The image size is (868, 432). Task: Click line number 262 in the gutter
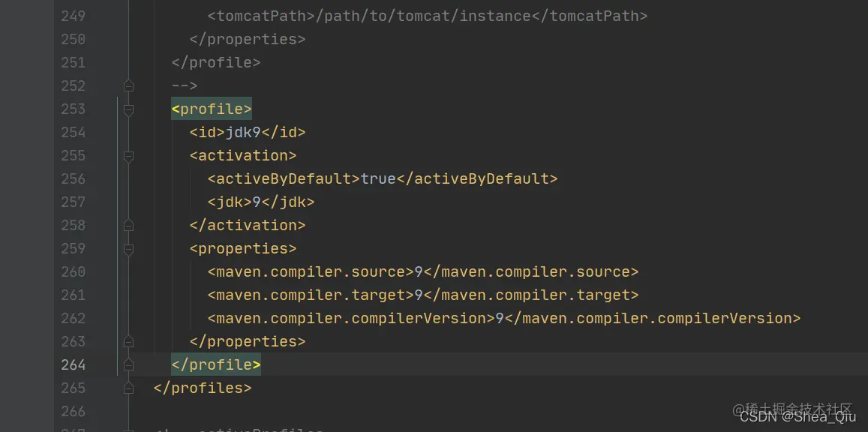pyautogui.click(x=73, y=319)
